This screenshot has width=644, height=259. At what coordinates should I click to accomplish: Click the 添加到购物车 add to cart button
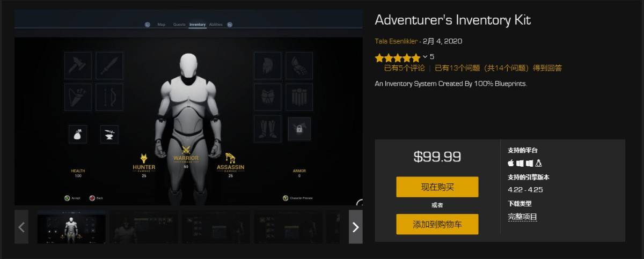437,224
